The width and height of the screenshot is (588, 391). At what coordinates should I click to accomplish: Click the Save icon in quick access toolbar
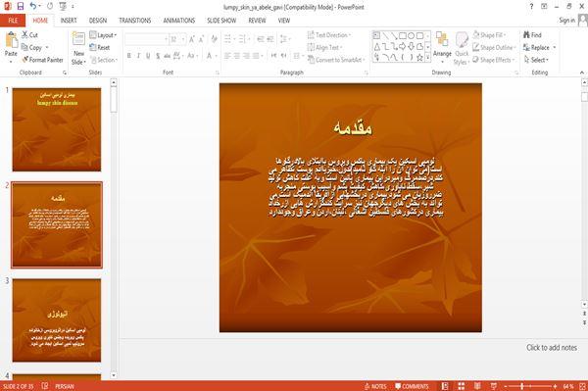(21, 7)
